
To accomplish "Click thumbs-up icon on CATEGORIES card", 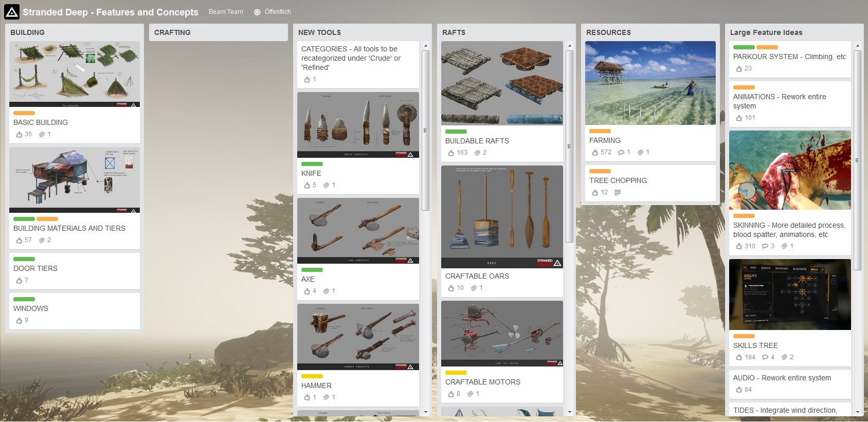I will click(307, 79).
